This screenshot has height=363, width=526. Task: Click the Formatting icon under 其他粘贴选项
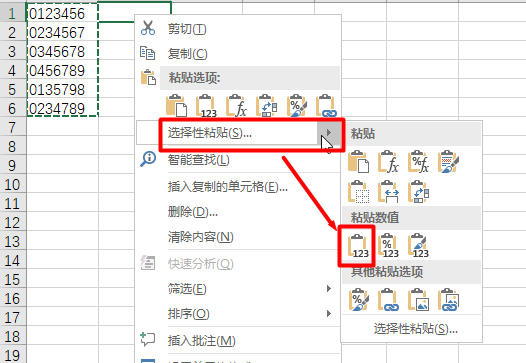click(x=358, y=299)
